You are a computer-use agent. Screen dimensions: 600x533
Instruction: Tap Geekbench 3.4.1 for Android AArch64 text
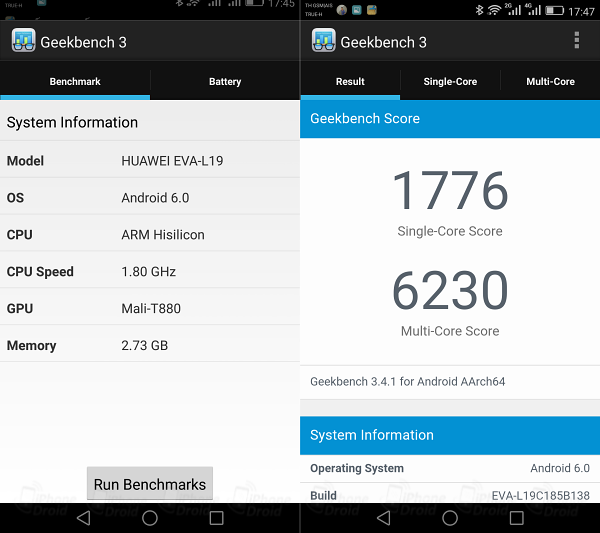[x=408, y=381]
